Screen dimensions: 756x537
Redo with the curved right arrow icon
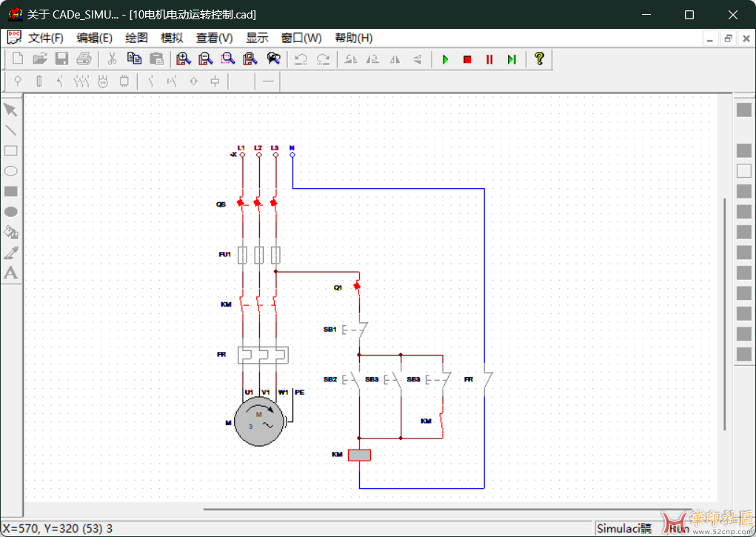323,59
